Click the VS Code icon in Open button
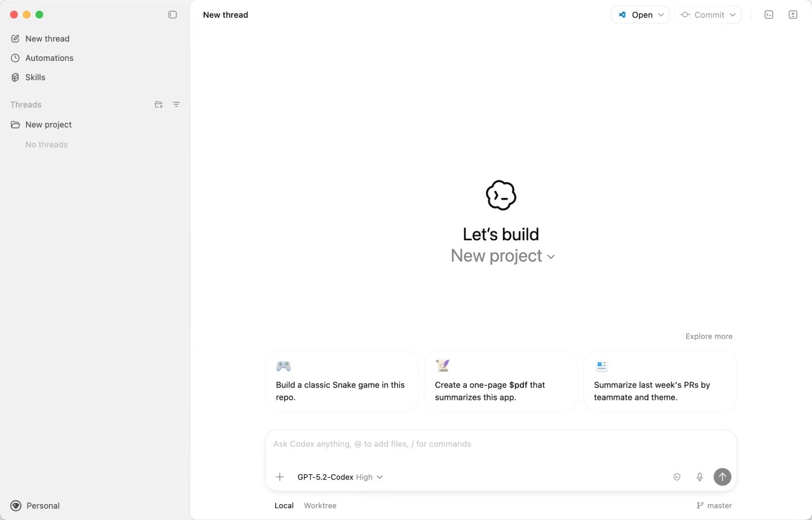 click(623, 15)
